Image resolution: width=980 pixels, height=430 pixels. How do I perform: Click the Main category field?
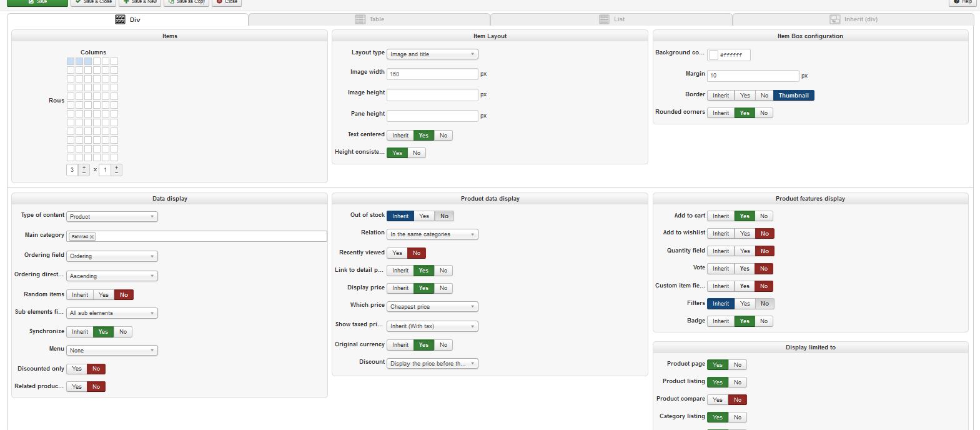point(197,237)
